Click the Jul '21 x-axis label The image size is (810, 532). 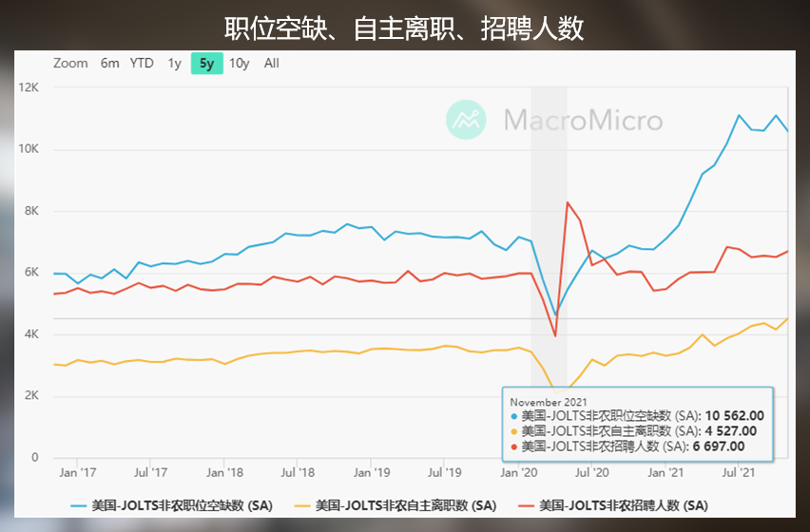point(738,473)
